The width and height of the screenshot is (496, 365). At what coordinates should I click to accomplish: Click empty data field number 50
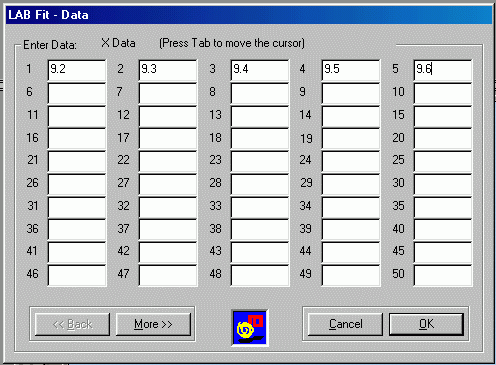click(x=443, y=275)
